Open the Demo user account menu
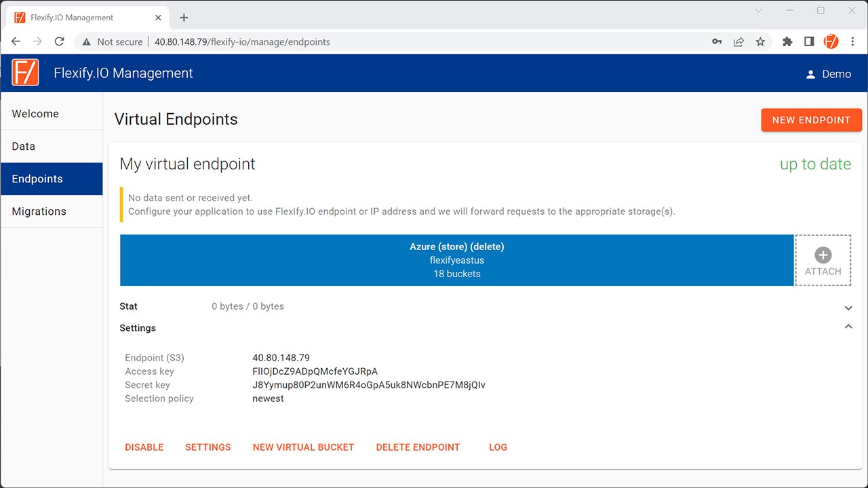Viewport: 868px width, 488px height. click(828, 74)
